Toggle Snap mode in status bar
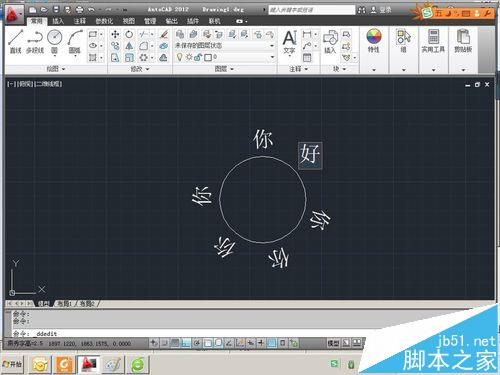Image resolution: width=500 pixels, height=375 pixels. pos(165,343)
